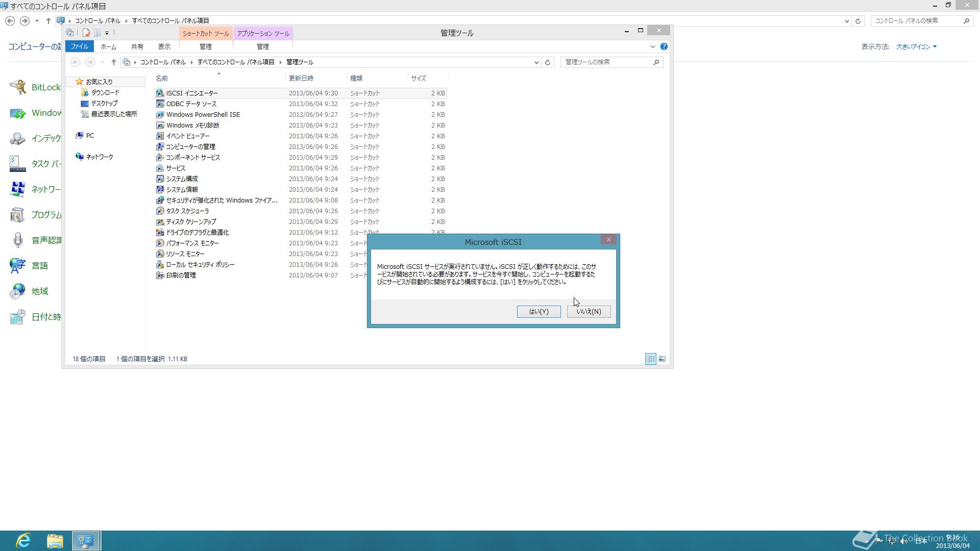Select ドライブのデフラグと最適化 icon
980x551 pixels.
160,232
